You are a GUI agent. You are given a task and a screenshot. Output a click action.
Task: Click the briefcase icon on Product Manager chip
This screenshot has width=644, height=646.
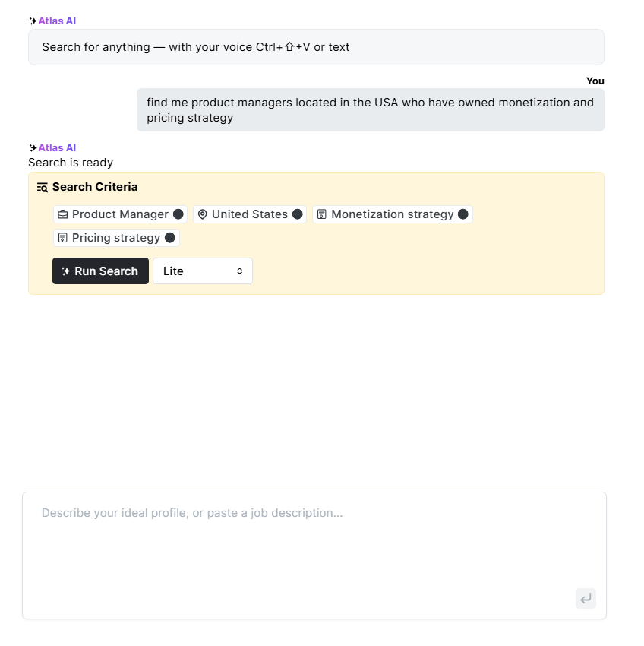point(64,214)
